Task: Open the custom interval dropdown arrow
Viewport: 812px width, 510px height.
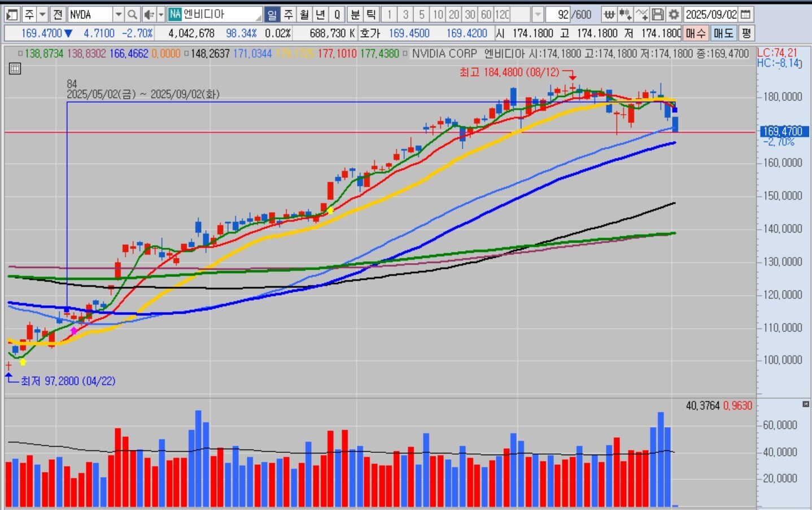Action: tap(538, 14)
